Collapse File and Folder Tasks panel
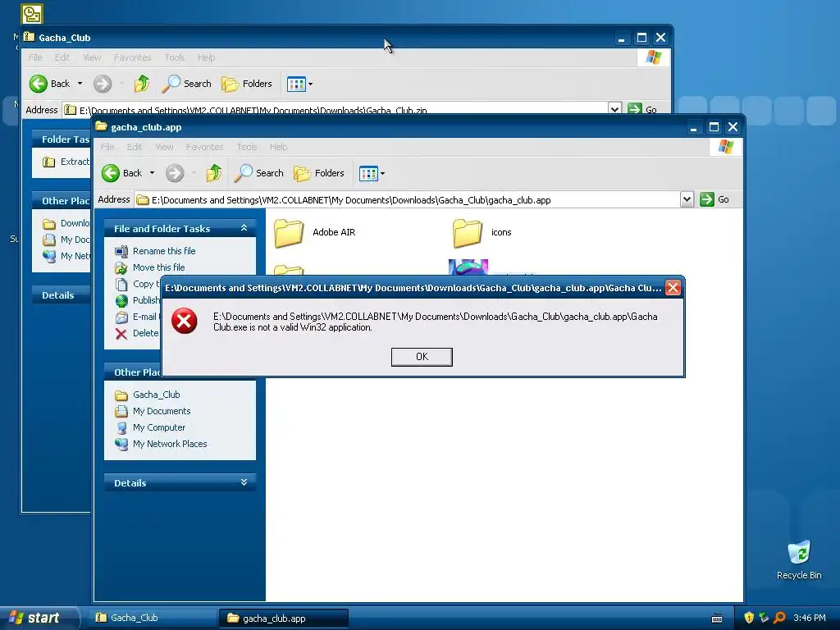This screenshot has height=630, width=840. pos(244,228)
